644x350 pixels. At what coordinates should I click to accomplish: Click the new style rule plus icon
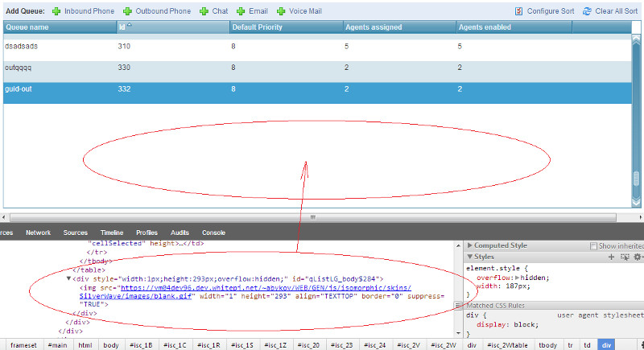coord(611,257)
